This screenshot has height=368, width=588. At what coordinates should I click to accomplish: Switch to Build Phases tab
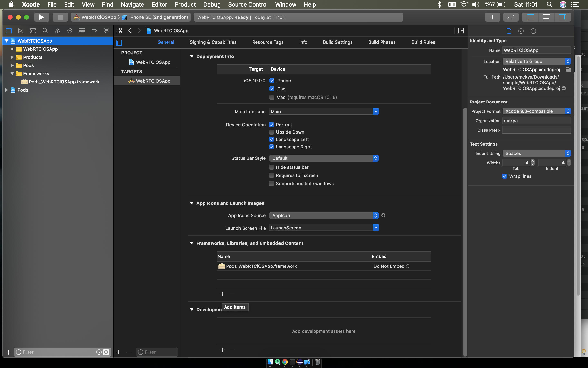pos(382,42)
